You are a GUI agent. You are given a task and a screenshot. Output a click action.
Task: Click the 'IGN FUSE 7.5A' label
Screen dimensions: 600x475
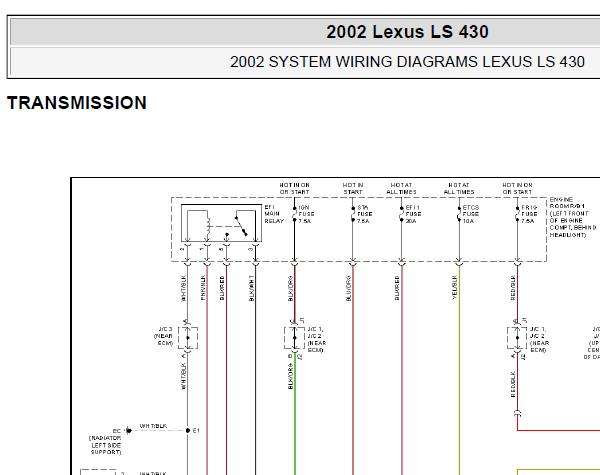[x=306, y=214]
